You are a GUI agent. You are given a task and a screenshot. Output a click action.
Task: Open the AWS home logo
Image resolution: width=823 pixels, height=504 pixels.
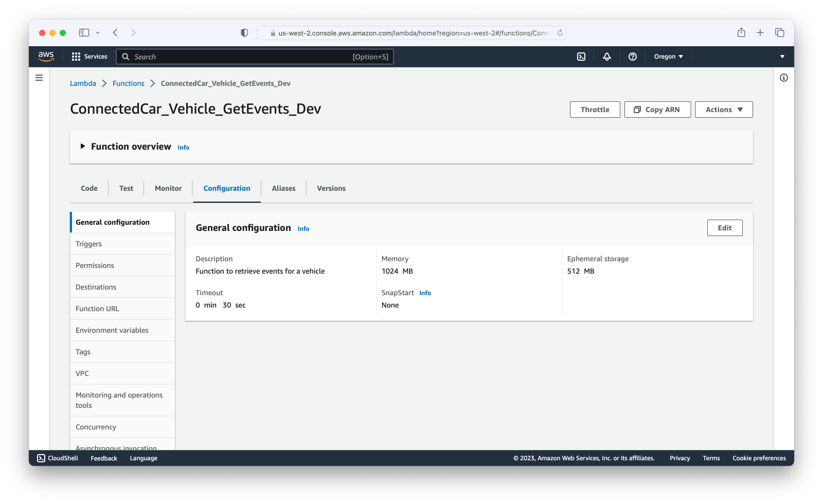pos(46,57)
